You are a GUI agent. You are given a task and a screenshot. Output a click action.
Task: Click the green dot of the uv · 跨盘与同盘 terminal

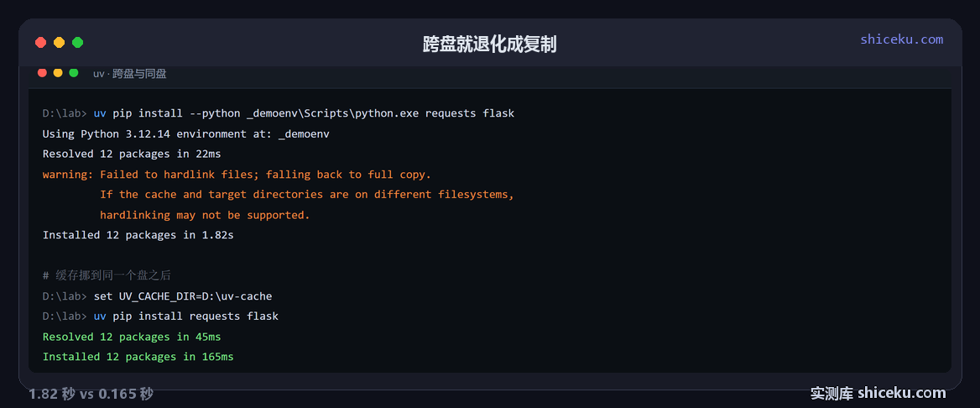[74, 72]
